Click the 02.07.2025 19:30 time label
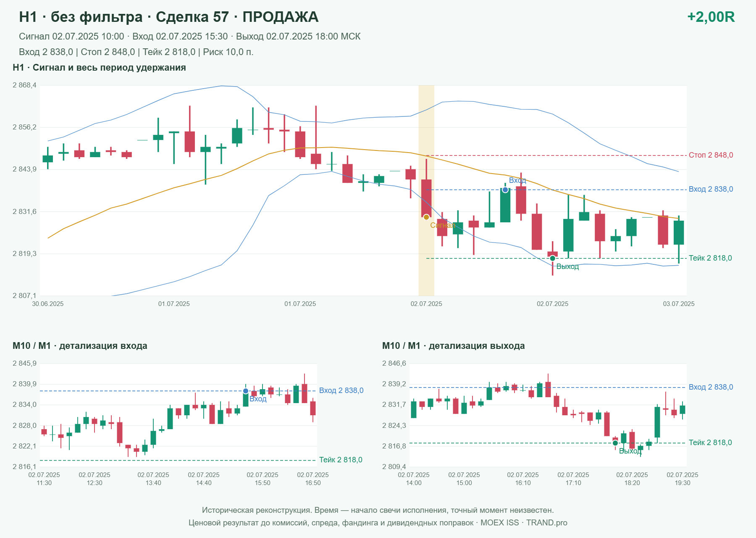 click(x=682, y=479)
